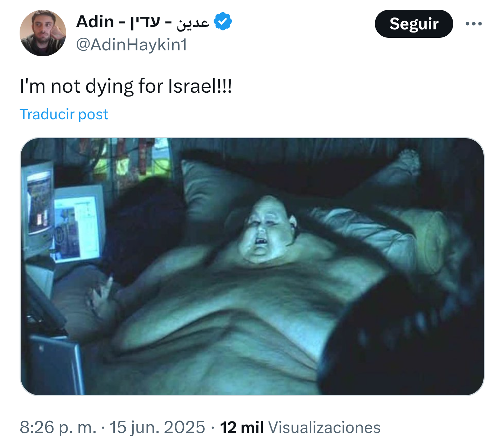Click the date 15 jun. 2025
Screen dimensions: 504x447
coord(157,427)
